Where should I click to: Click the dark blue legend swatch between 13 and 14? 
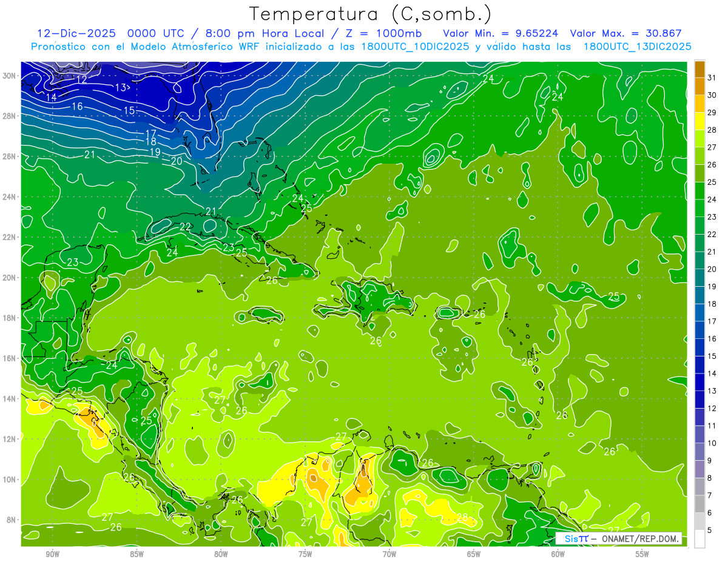(x=699, y=382)
